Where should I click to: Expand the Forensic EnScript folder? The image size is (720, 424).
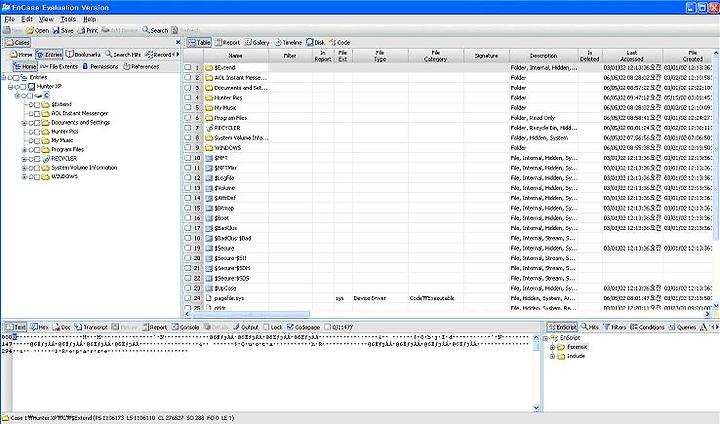[552, 347]
